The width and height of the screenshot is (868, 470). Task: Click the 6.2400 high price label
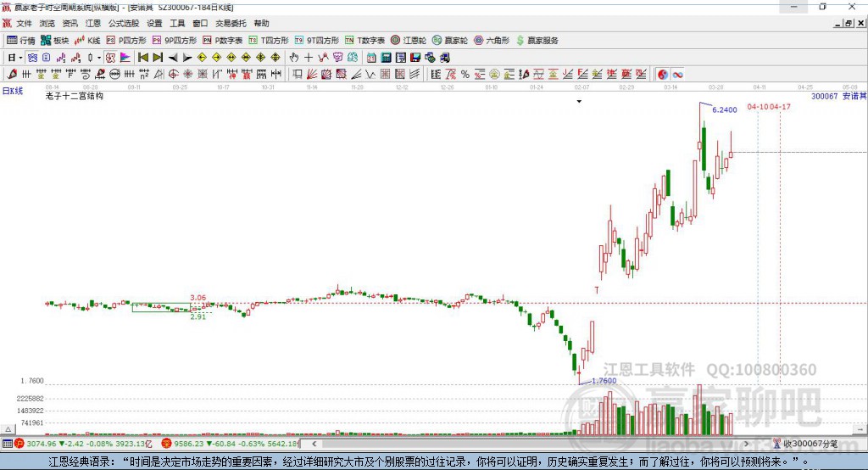tap(724, 109)
